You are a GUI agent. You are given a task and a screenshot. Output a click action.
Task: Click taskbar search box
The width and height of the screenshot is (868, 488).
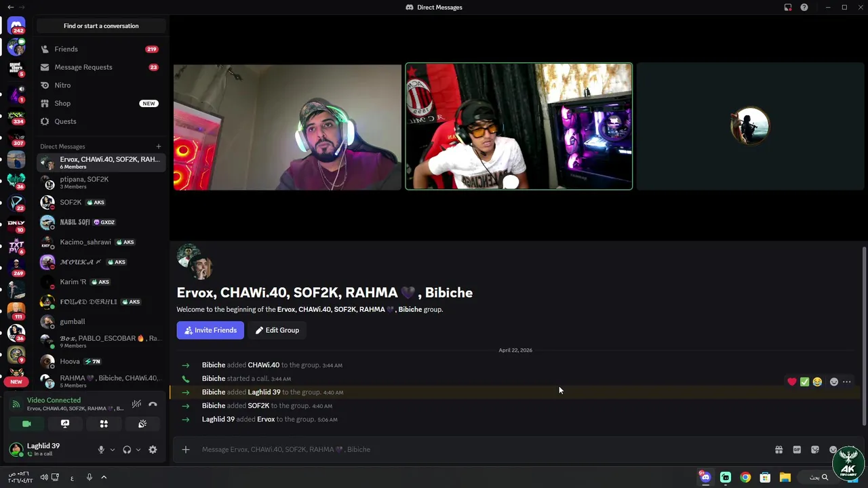tap(818, 477)
